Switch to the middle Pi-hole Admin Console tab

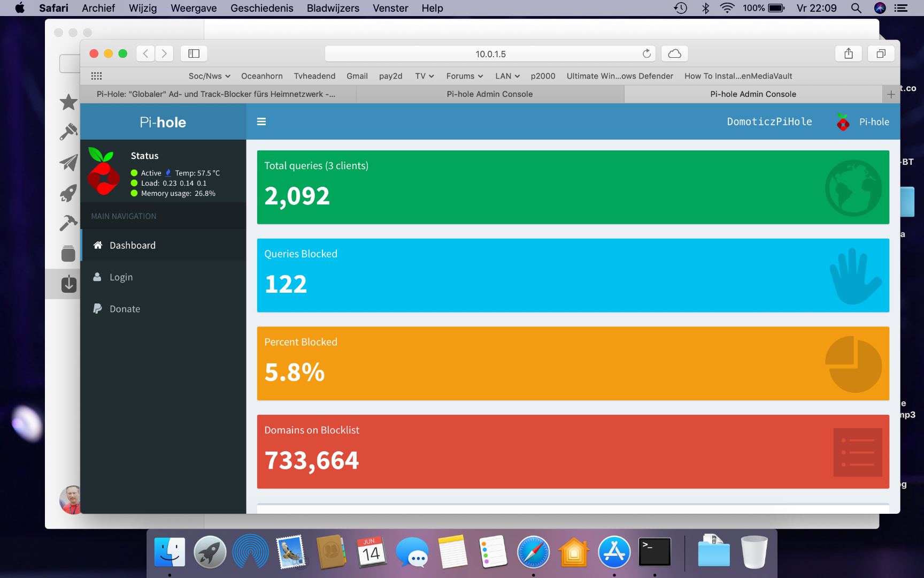[490, 94]
